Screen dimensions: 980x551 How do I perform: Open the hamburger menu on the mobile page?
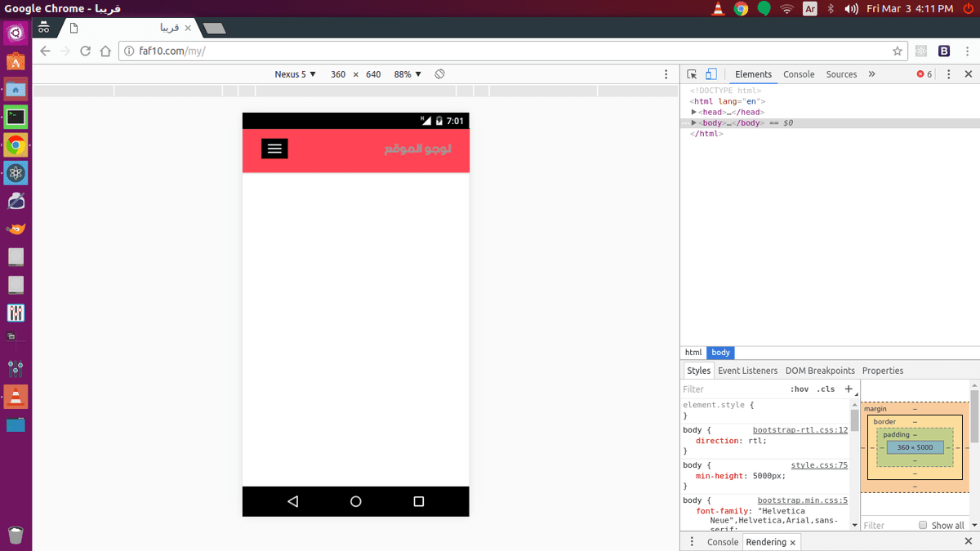coord(274,149)
